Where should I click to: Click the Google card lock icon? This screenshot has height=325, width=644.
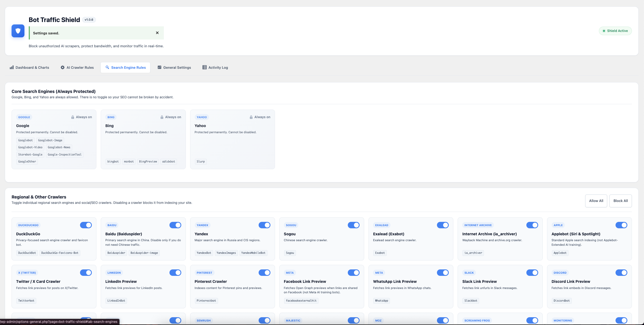point(73,117)
